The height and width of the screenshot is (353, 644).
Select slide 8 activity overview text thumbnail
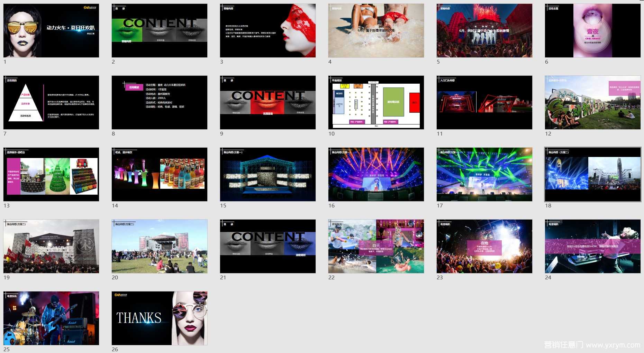pos(160,102)
